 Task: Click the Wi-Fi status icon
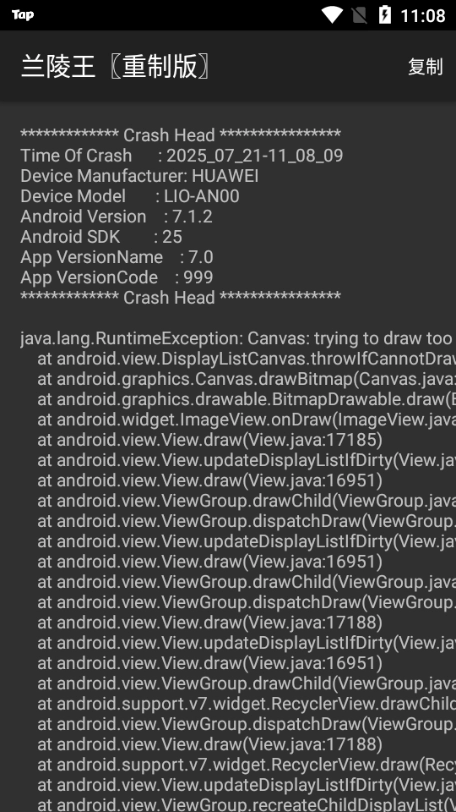(332, 14)
